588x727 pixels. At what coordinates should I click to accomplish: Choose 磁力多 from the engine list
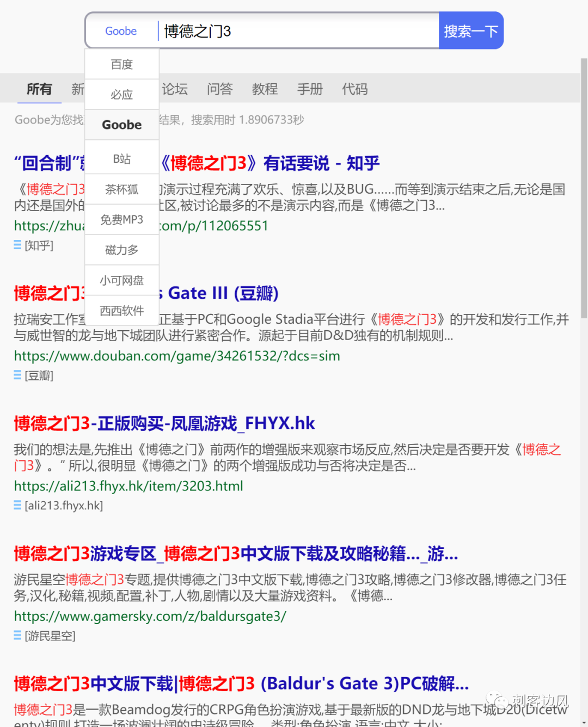(x=122, y=250)
